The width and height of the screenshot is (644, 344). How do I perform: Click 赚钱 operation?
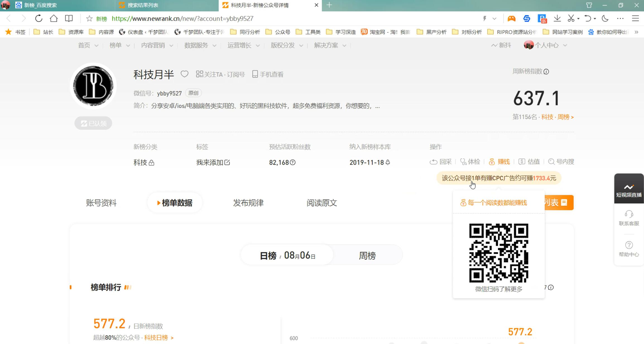click(499, 162)
